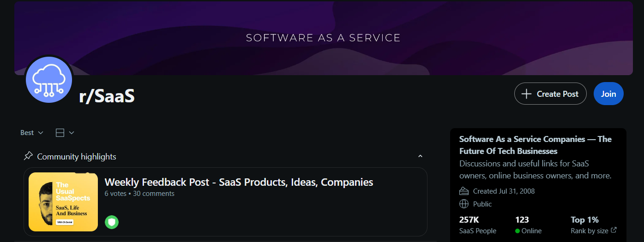The width and height of the screenshot is (644, 242).
Task: Click the plus icon in Create Post
Action: click(x=526, y=94)
